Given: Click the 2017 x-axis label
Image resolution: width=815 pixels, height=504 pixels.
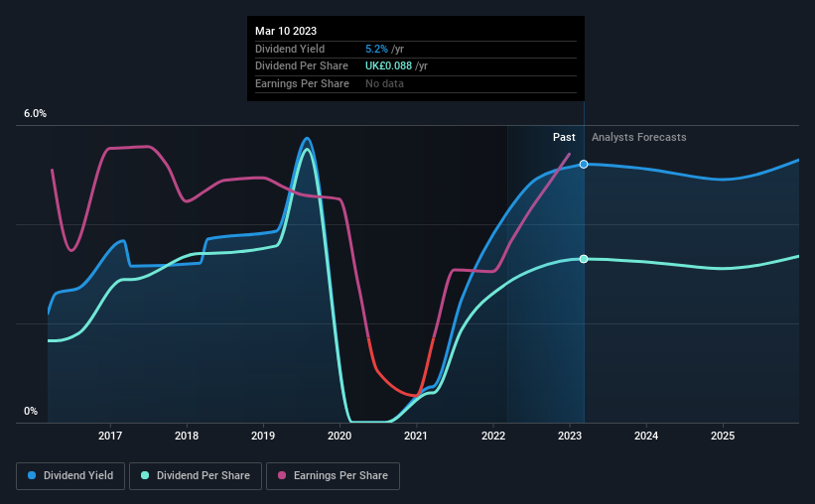Looking at the screenshot, I should (x=110, y=436).
